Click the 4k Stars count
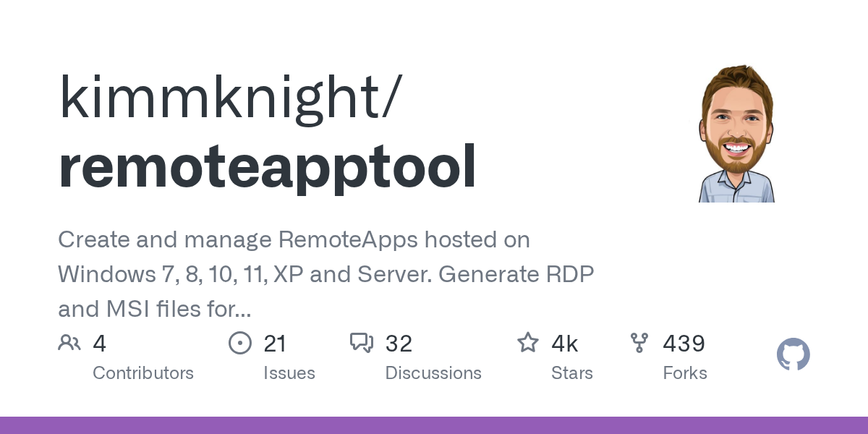This screenshot has height=434, width=868. [564, 344]
